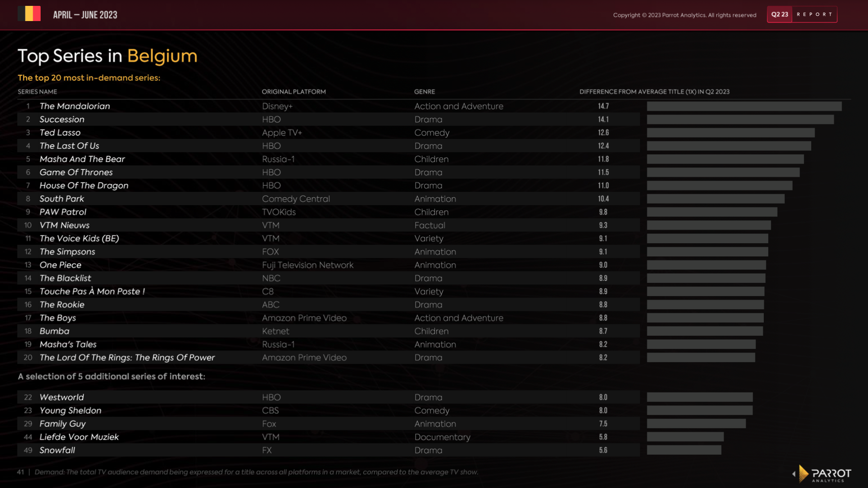
Task: Click the Demand definition footnote
Action: (x=256, y=472)
